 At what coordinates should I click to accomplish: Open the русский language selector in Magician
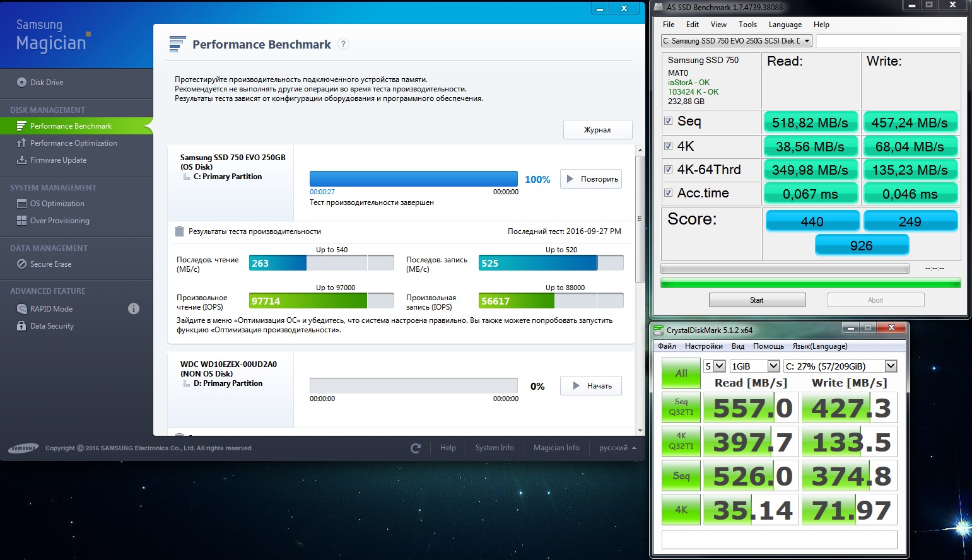click(x=618, y=448)
